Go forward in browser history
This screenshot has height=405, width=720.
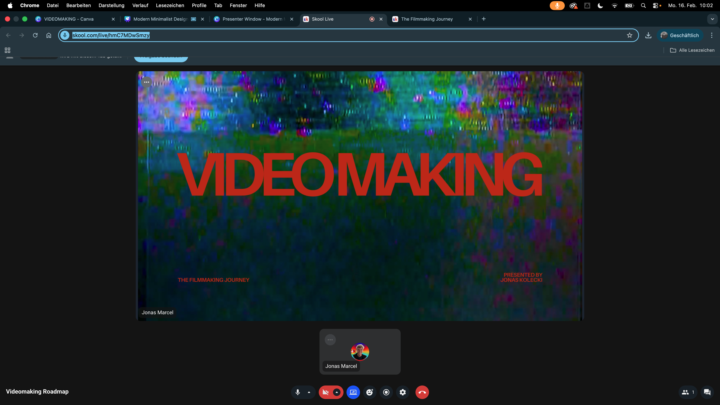[22, 35]
